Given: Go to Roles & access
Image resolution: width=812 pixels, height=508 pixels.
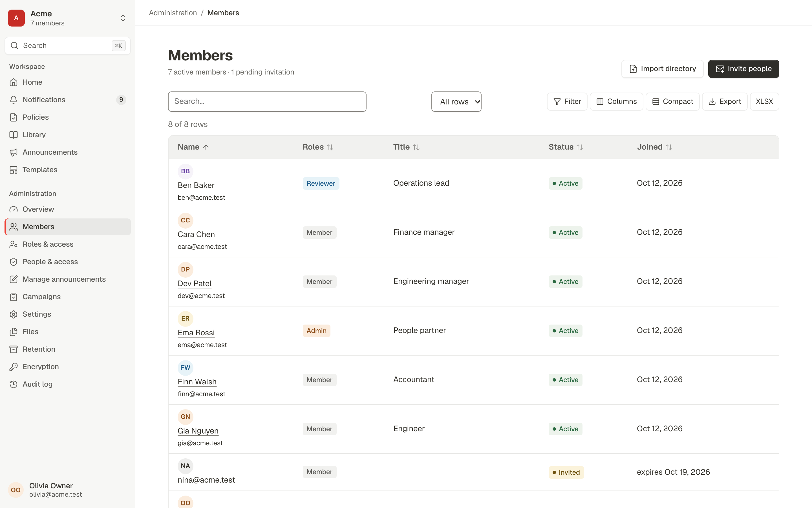Looking at the screenshot, I should point(67,244).
